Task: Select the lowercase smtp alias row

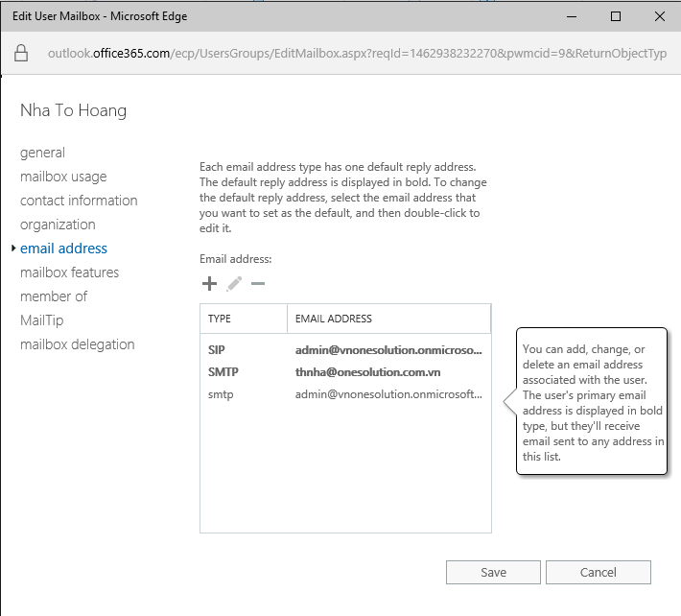Action: pyautogui.click(x=344, y=394)
